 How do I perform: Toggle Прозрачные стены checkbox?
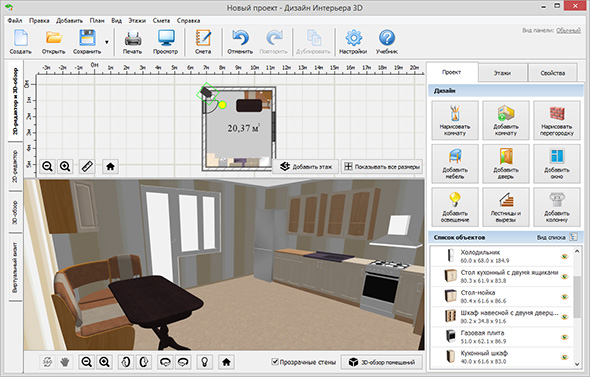(x=275, y=362)
